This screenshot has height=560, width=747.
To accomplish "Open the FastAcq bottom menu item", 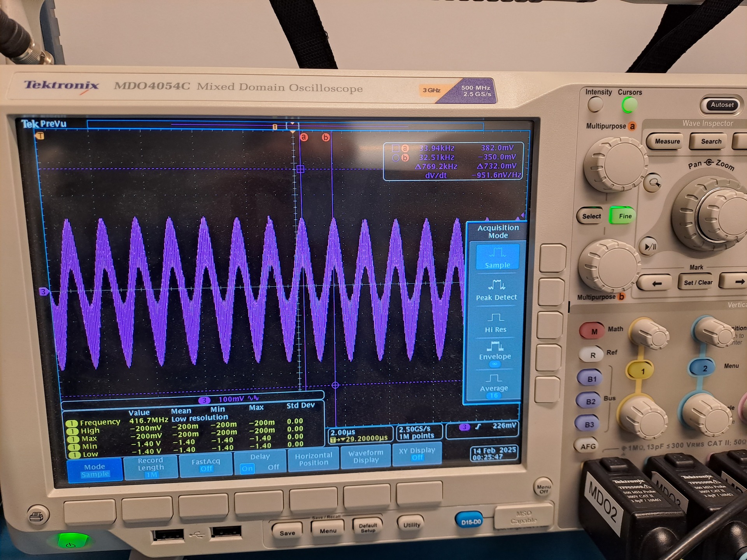I will pos(206,465).
